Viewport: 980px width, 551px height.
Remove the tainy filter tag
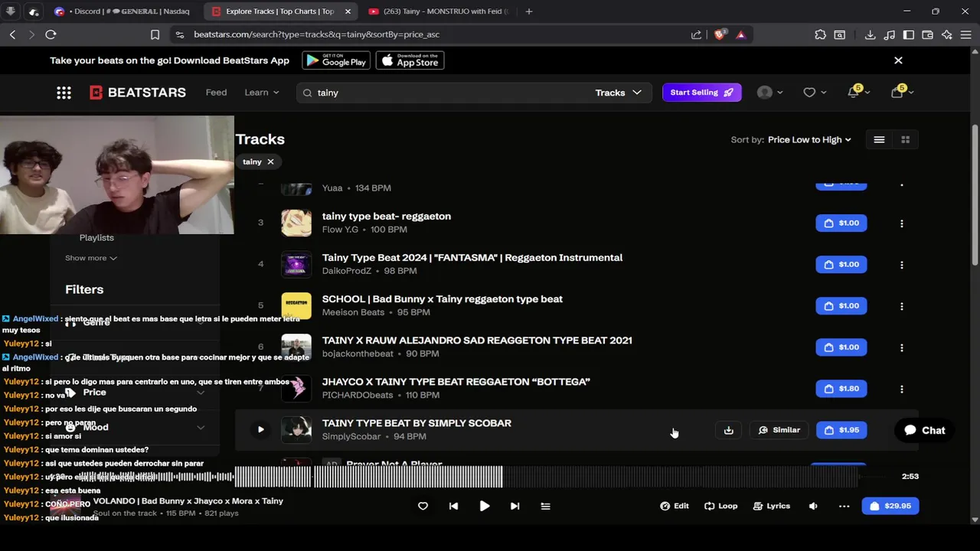pos(270,162)
